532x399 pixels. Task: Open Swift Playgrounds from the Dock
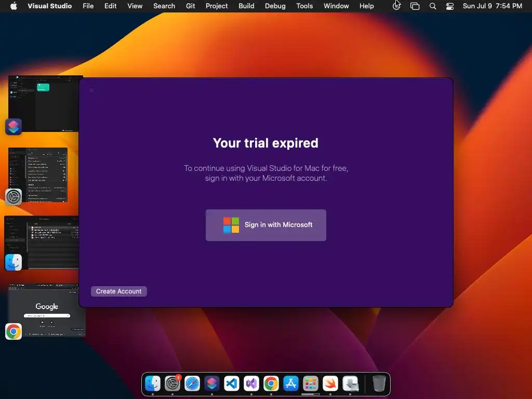330,383
